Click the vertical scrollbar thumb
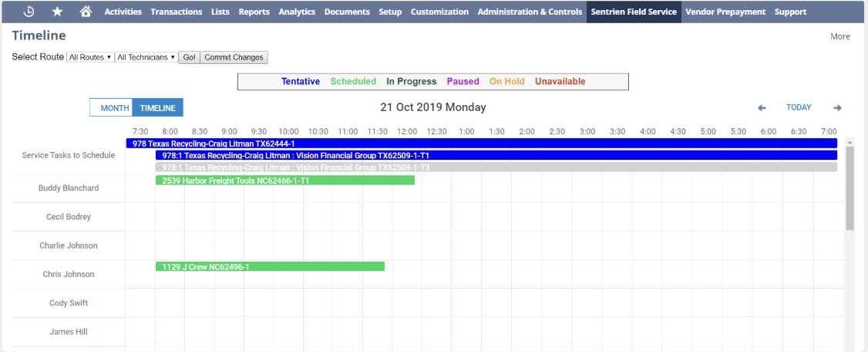Viewport: 868px width, 352px height. pos(849,188)
